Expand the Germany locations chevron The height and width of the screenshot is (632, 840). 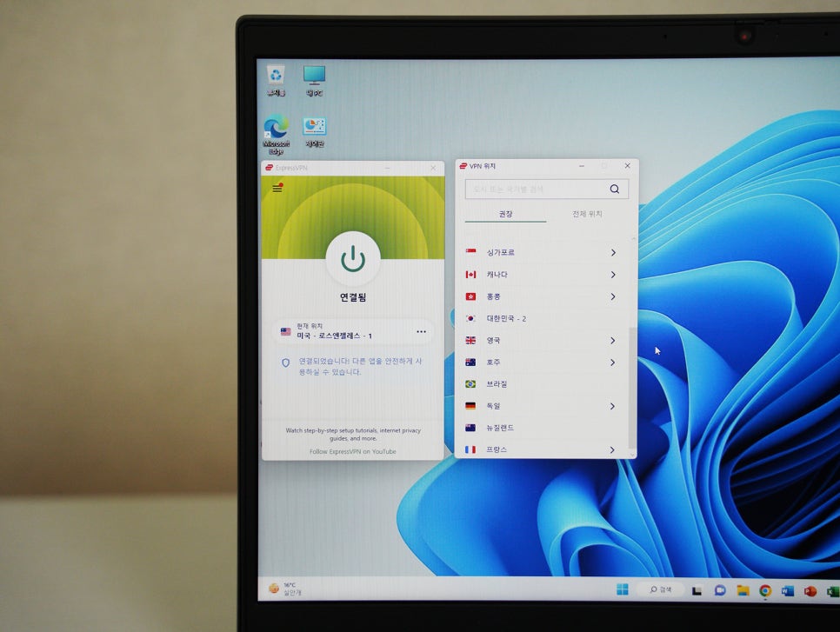point(613,406)
